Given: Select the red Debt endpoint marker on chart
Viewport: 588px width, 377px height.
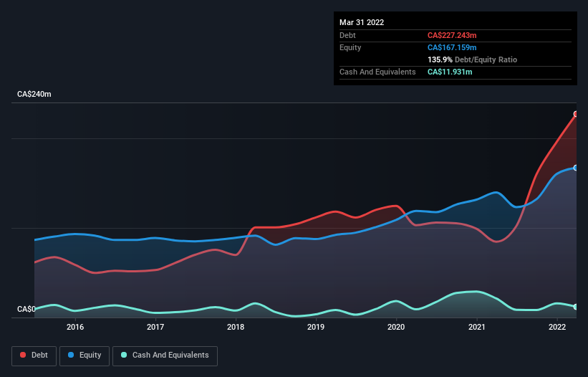Looking at the screenshot, I should click(576, 114).
